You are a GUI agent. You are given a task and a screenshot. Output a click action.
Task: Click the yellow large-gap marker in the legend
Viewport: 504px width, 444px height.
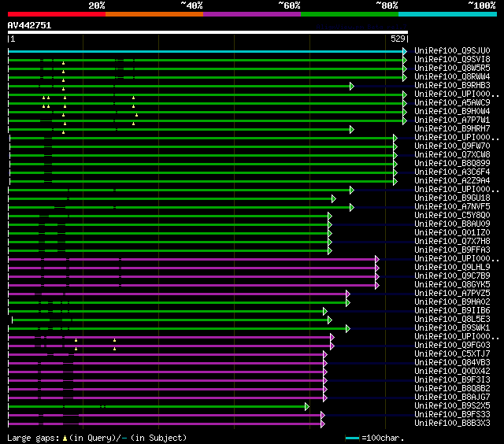65,438
